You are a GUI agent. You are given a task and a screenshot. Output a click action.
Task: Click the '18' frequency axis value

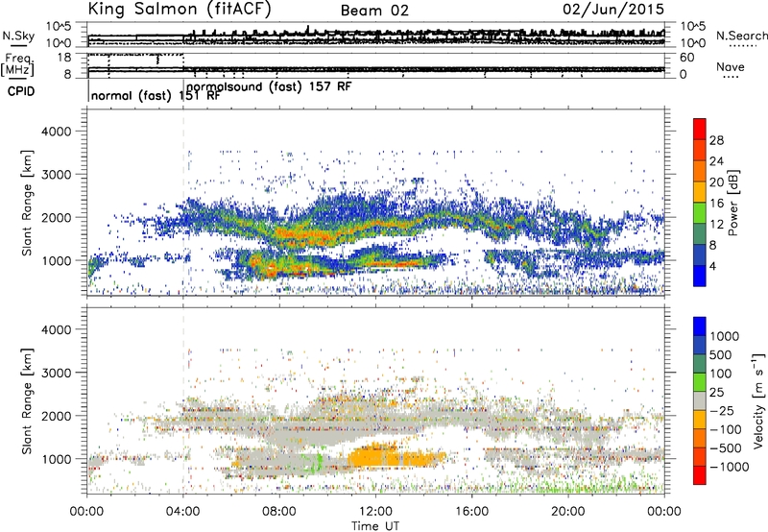64,58
